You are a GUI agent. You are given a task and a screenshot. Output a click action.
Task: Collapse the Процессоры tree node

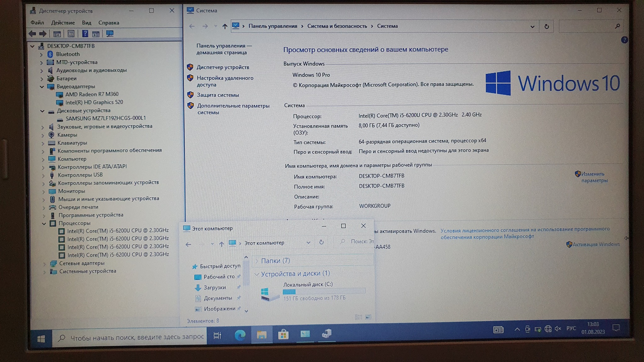pyautogui.click(x=44, y=224)
